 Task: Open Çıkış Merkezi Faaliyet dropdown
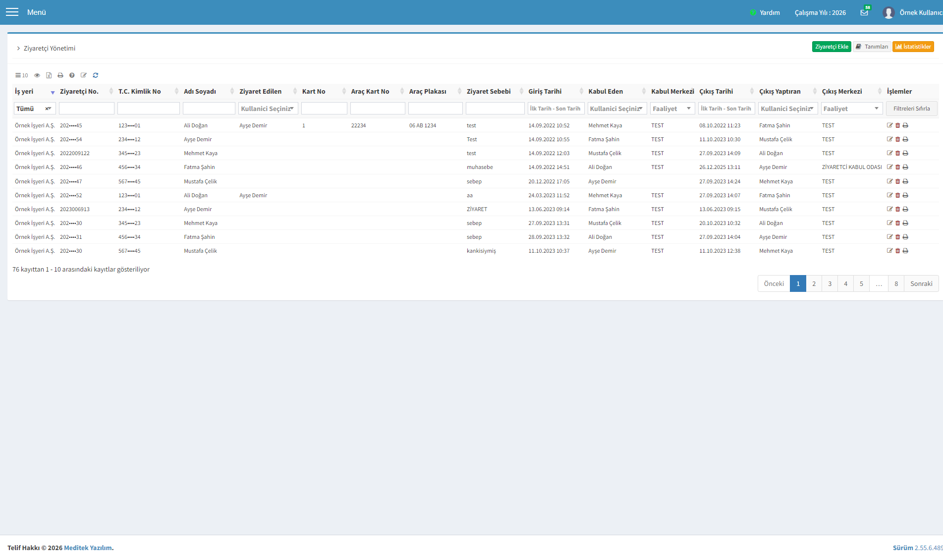[852, 109]
